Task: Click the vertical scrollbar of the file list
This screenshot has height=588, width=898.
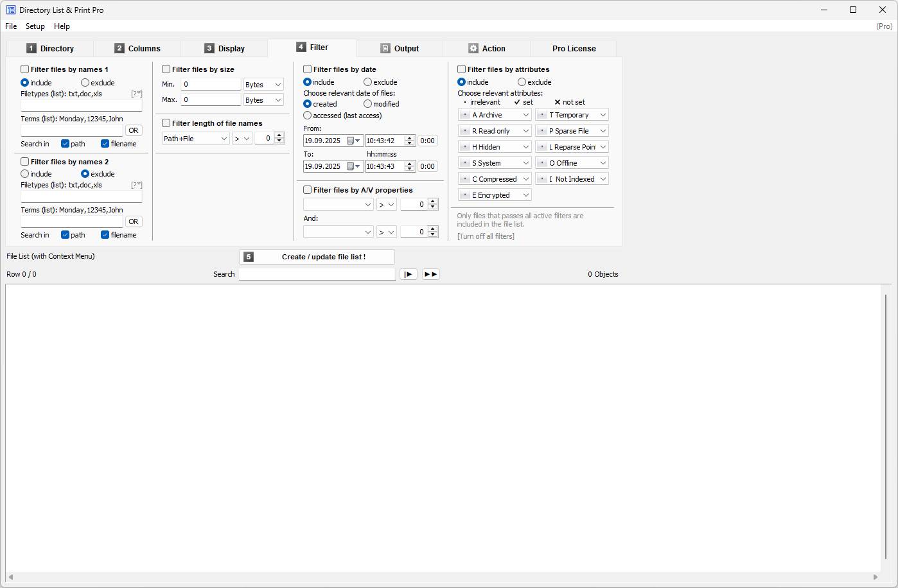Action: 886,427
